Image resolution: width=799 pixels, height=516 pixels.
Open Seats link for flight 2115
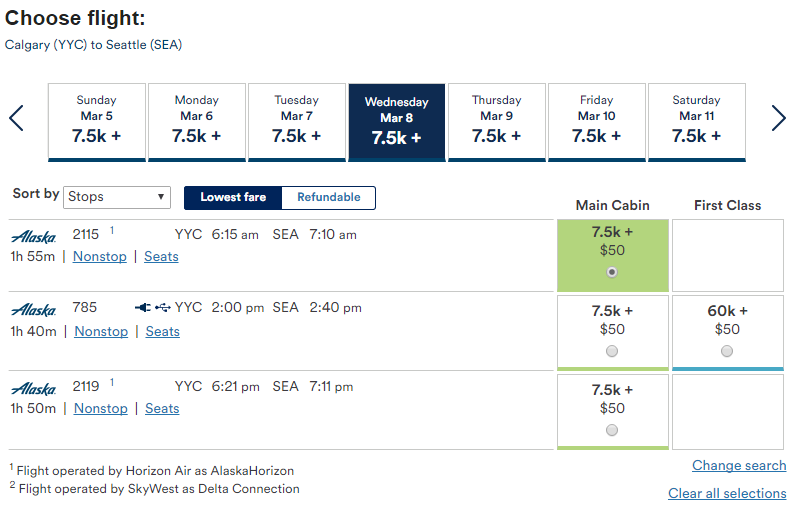pos(161,256)
